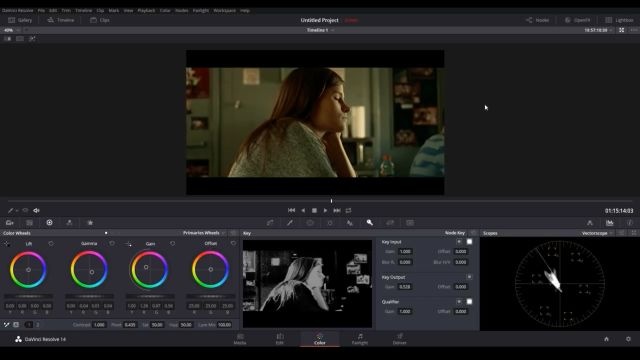
Task: Open the eyedropper tool options dropdown
Action: 17,211
